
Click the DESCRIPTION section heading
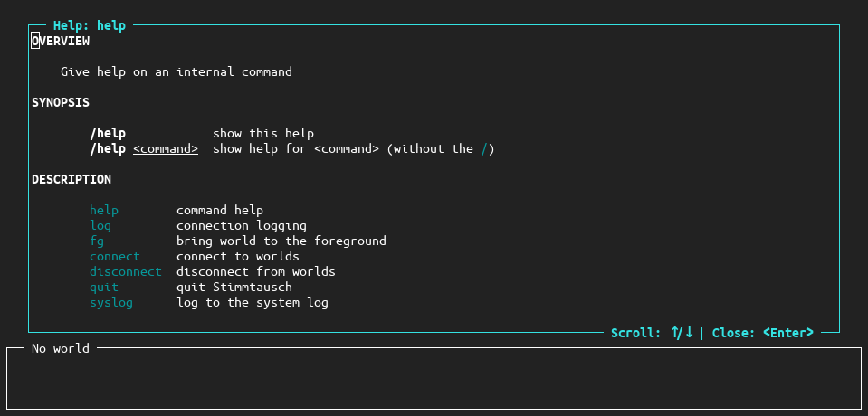72,179
